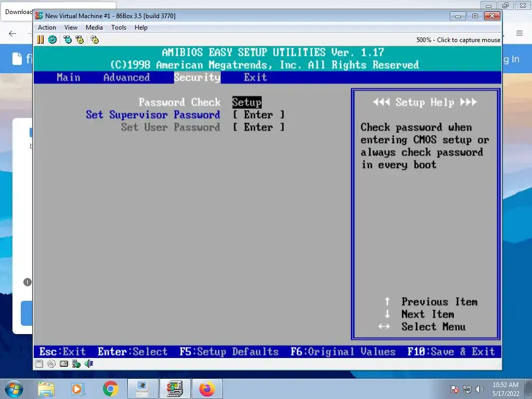Click the browser back arrow behind 86Box
This screenshot has height=399, width=532.
12,33
